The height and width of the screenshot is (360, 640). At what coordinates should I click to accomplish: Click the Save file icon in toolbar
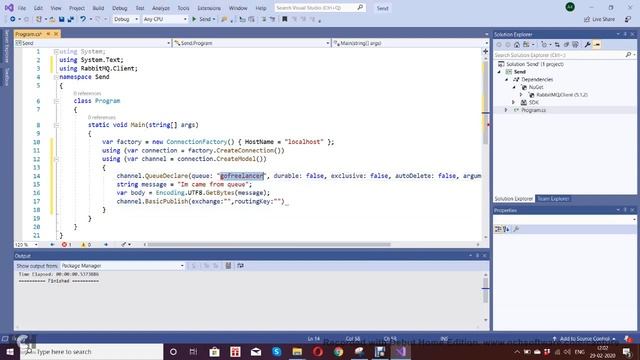point(62,19)
